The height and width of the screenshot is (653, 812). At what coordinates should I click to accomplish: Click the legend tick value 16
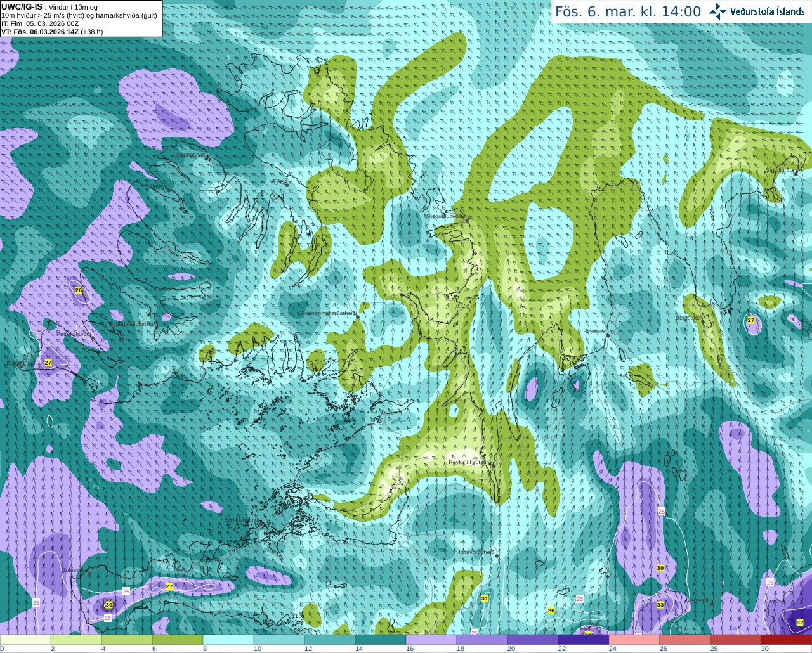tap(410, 649)
